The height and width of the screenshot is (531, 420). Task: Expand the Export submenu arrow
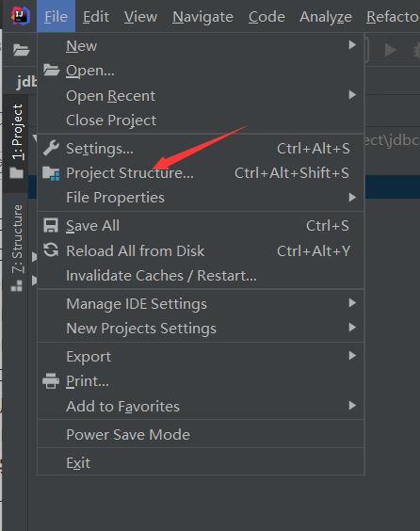(352, 356)
